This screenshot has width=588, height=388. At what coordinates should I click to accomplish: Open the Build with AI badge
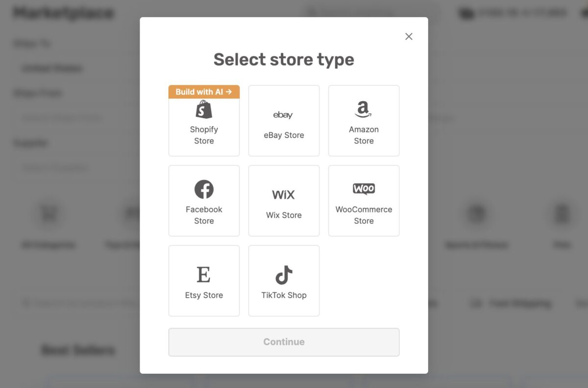pos(204,92)
